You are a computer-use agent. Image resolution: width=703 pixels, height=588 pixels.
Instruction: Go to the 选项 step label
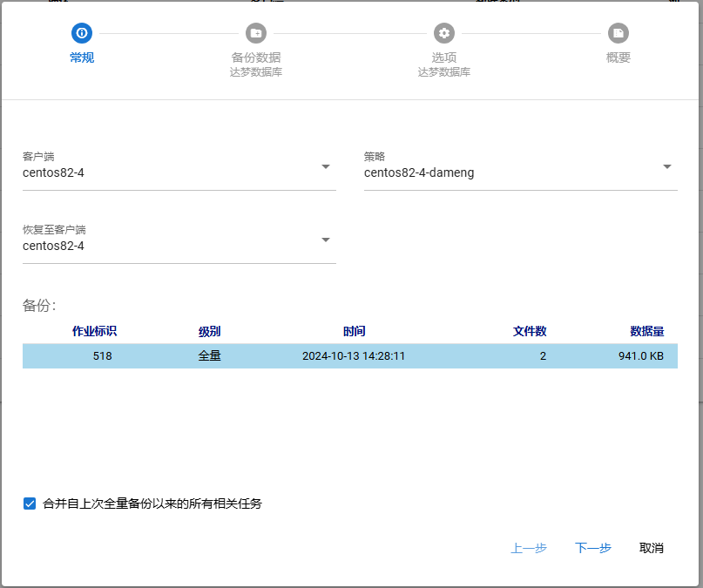pyautogui.click(x=444, y=57)
